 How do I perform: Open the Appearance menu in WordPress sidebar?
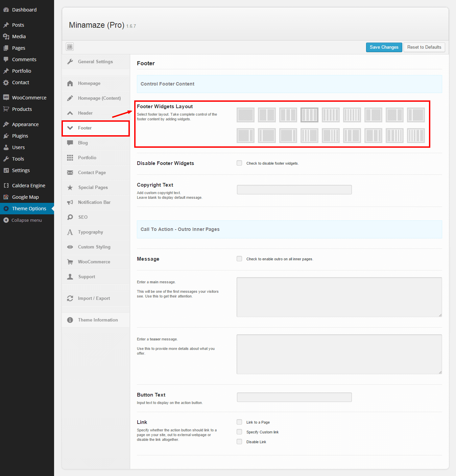(25, 124)
